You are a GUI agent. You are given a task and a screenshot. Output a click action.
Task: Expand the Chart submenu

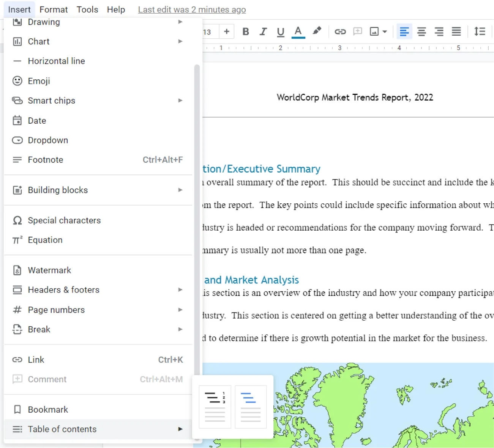point(39,41)
